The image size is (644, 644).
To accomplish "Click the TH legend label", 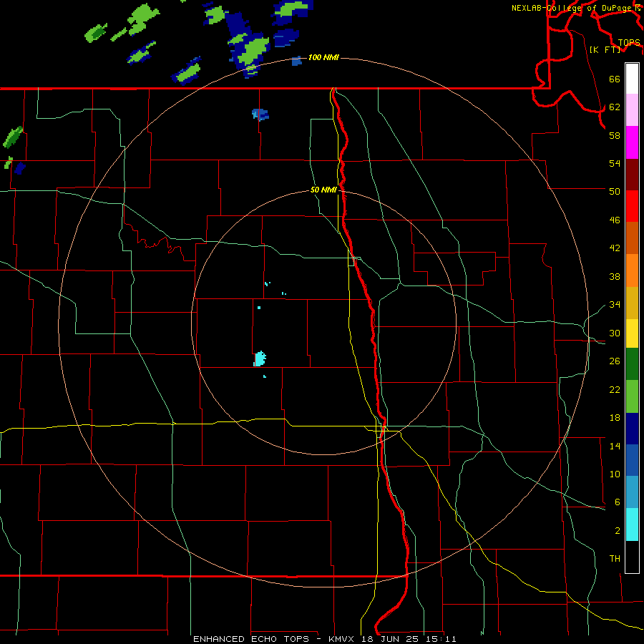I will point(615,558).
